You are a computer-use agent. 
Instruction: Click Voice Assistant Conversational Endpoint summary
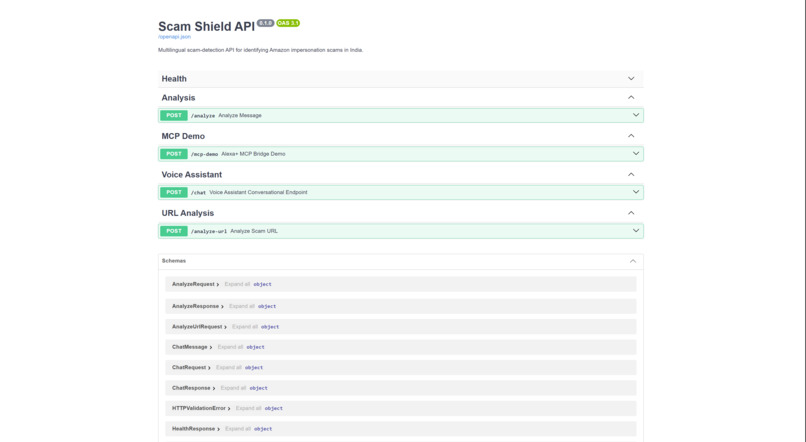258,192
